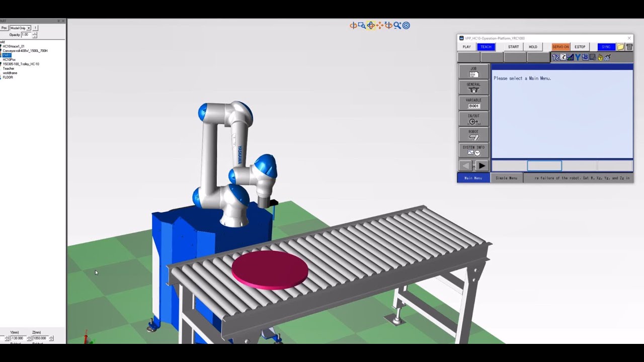Switch to the Simple Menu tab
644x362 pixels.
pos(506,178)
